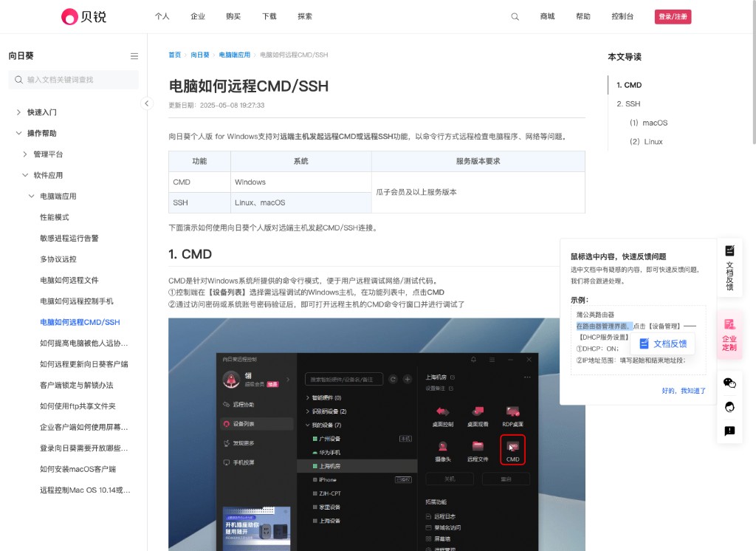Image resolution: width=756 pixels, height=551 pixels.
Task: Toggle the sidebar menu hamburger icon
Action: click(134, 56)
